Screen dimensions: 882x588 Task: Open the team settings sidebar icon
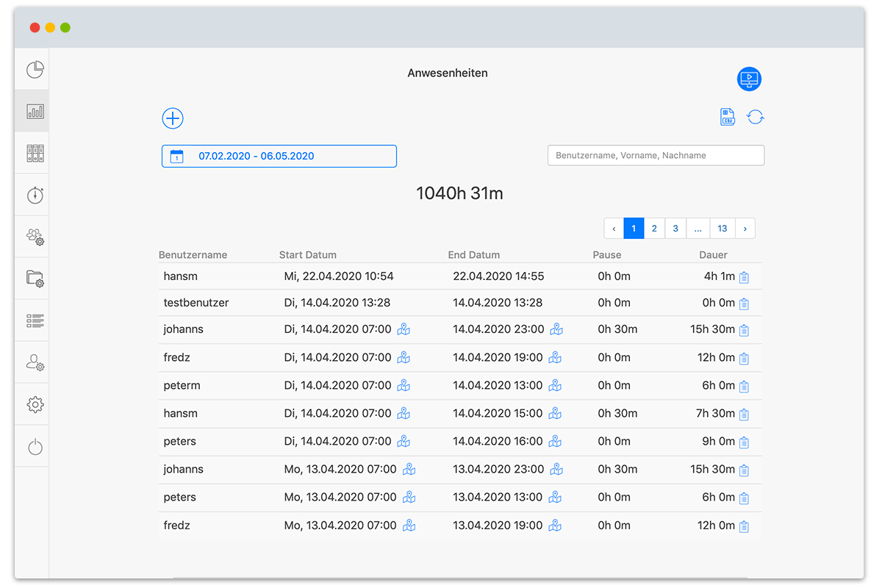(35, 237)
